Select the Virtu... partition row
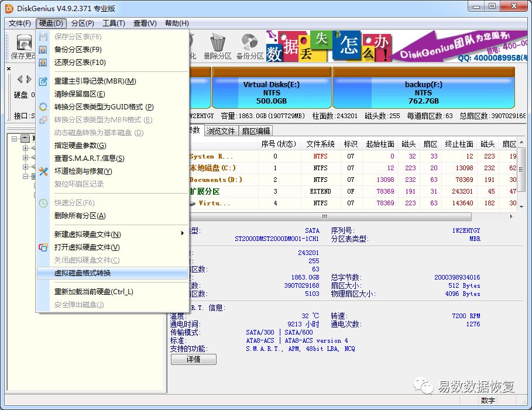The height and width of the screenshot is (410, 532). pyautogui.click(x=353, y=203)
